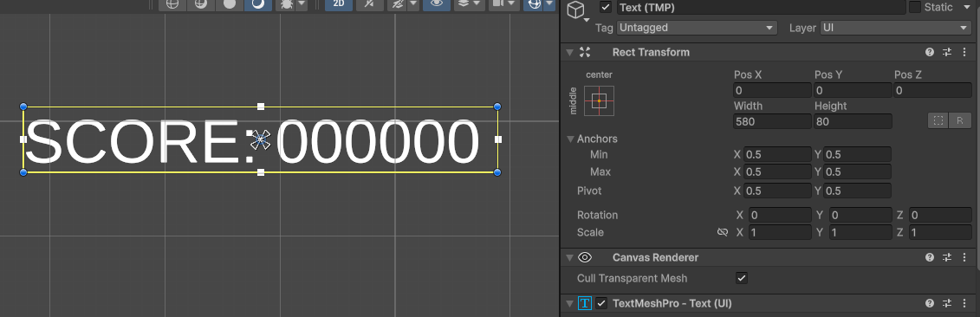Uncheck the Cull Transparent Mesh checkbox

click(741, 278)
